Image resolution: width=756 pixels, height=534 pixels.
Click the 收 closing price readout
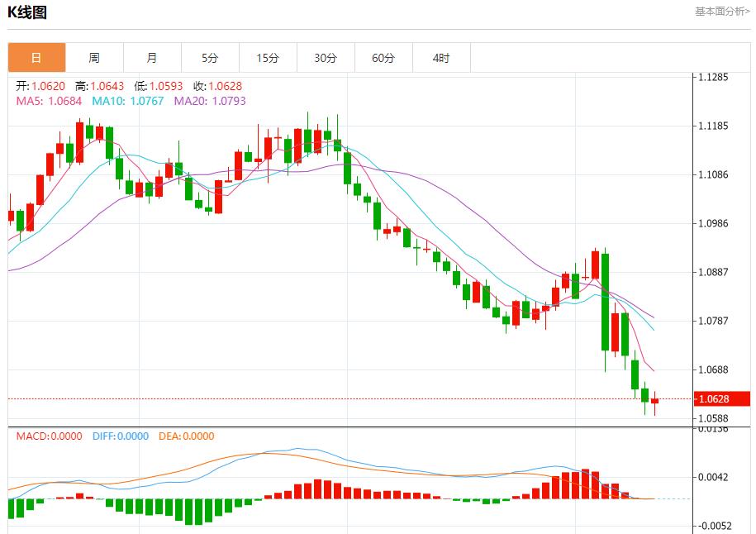(x=217, y=86)
